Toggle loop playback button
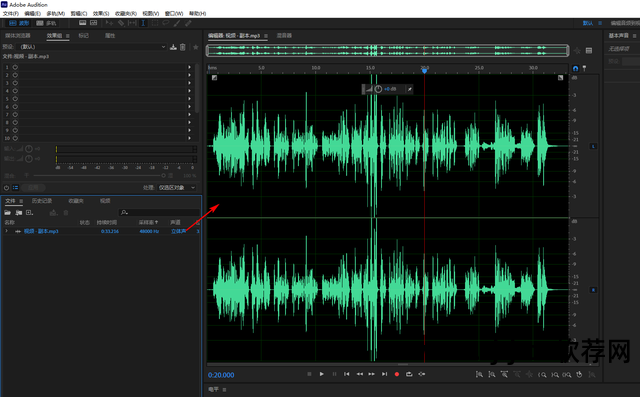 point(409,374)
